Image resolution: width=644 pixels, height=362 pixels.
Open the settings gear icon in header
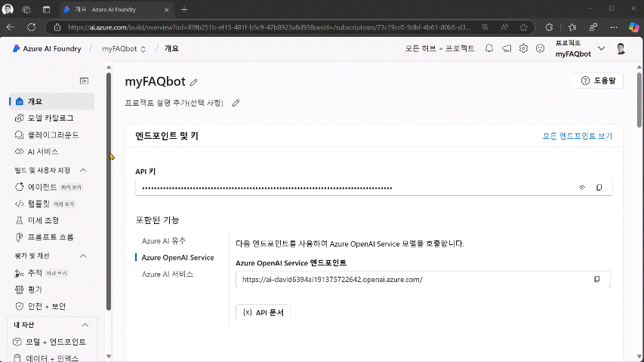pyautogui.click(x=523, y=48)
